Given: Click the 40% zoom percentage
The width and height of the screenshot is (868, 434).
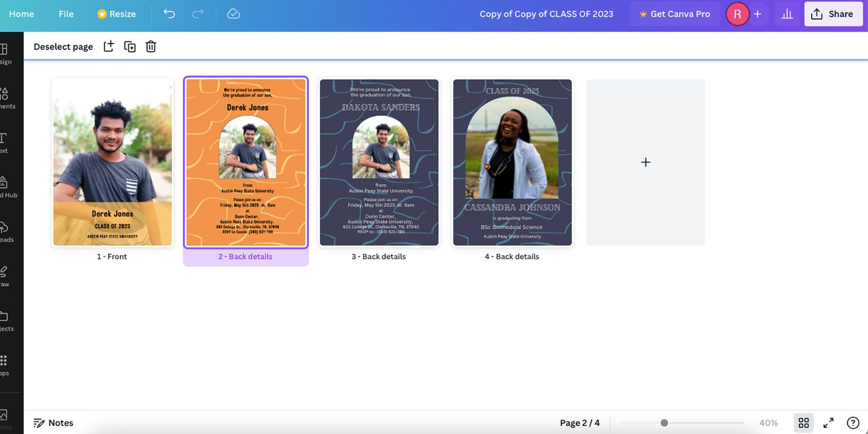Looking at the screenshot, I should point(768,423).
